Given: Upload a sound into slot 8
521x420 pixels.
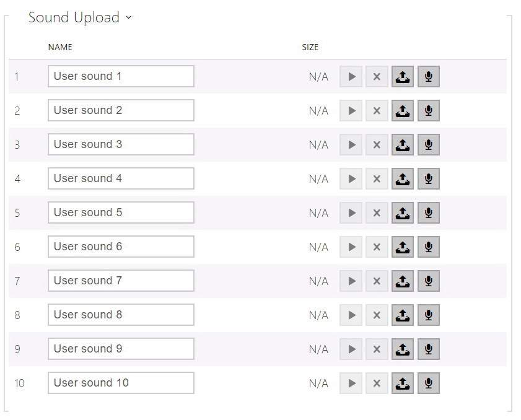Looking at the screenshot, I should pos(402,315).
